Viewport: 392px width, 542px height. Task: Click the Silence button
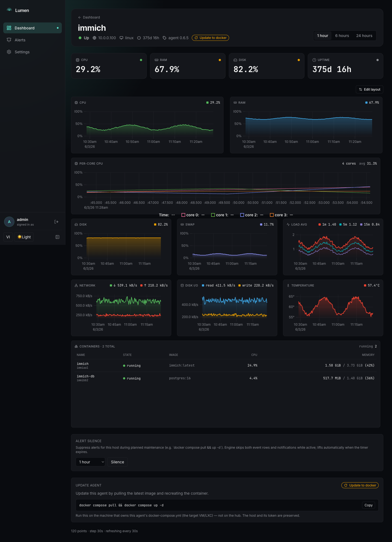point(117,462)
